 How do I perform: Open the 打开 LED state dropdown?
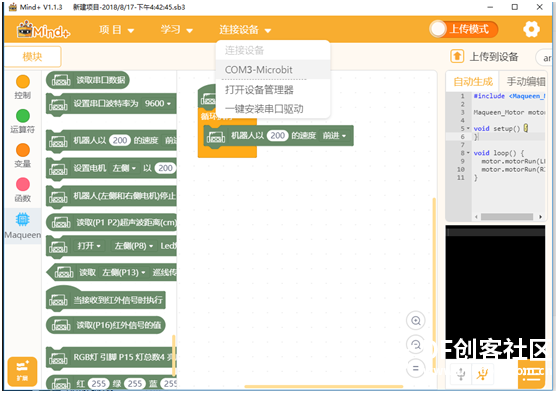click(x=89, y=246)
